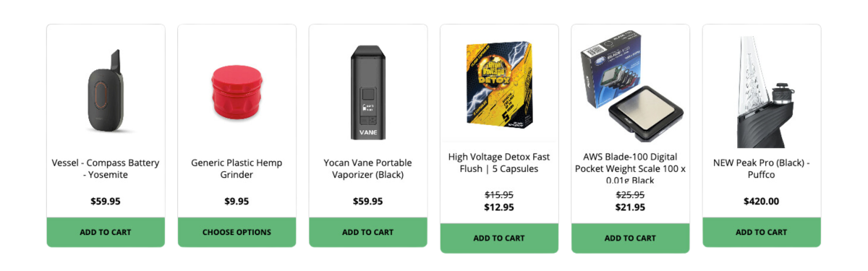The height and width of the screenshot is (271, 868).
Task: Open the NEW Peak Pro (Black) - Puffco link
Action: [761, 169]
